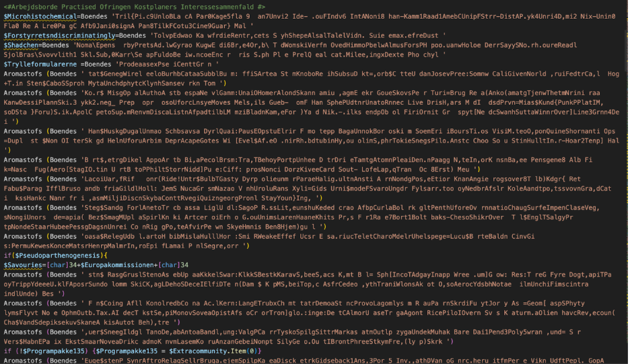This screenshot has height=364, width=630.
Task: Click the $Microhistochemical variable name
Action: pos(40,16)
